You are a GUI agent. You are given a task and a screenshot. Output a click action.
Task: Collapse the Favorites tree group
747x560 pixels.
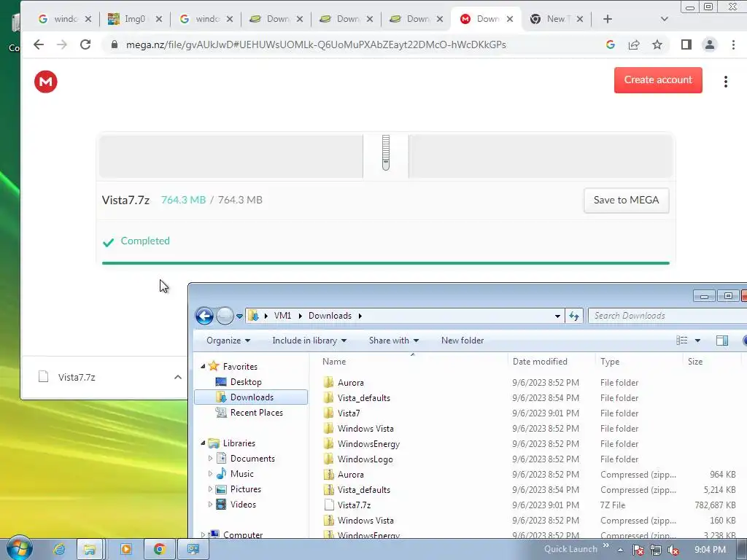point(203,366)
